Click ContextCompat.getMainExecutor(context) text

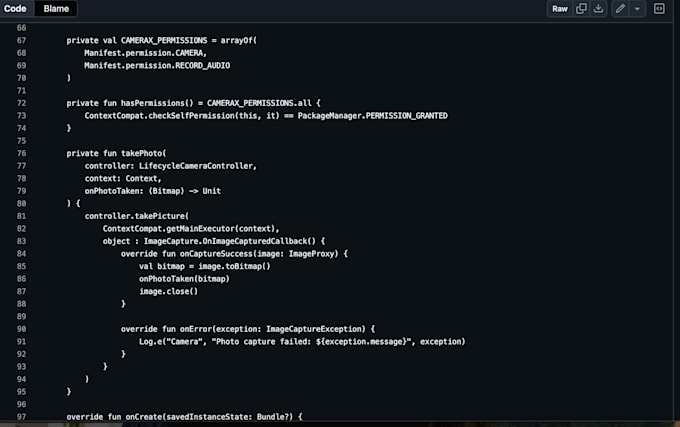coord(189,228)
